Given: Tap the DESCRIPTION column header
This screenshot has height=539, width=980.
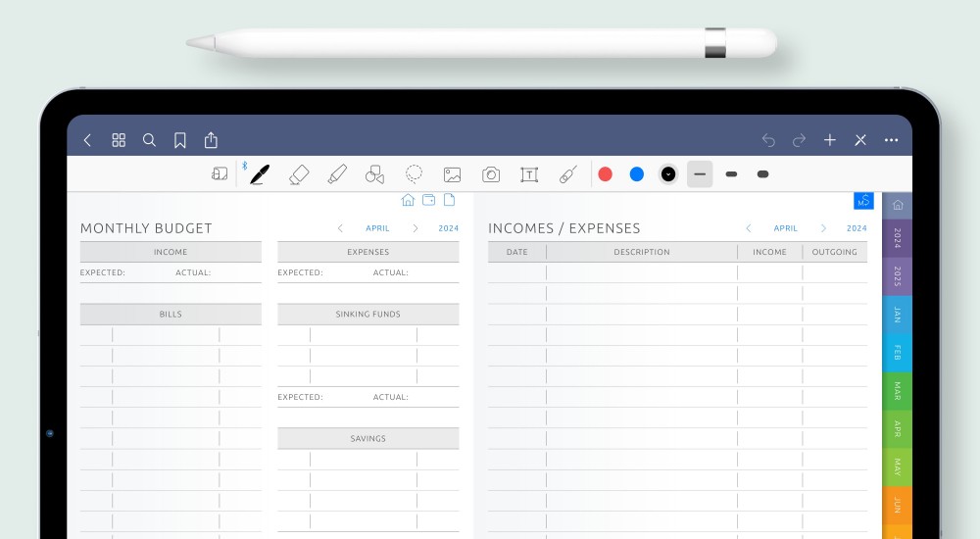Looking at the screenshot, I should pos(642,252).
